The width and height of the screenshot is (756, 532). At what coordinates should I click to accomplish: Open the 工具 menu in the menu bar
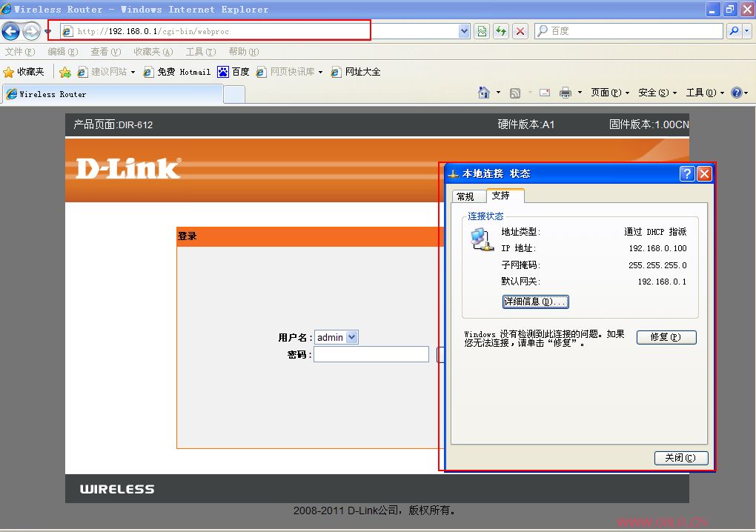point(200,51)
